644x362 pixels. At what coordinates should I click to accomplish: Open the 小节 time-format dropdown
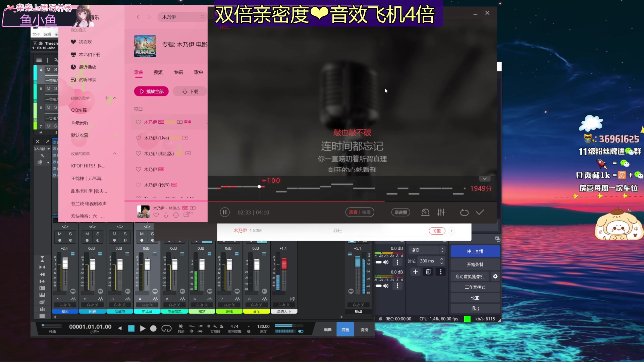point(95,332)
